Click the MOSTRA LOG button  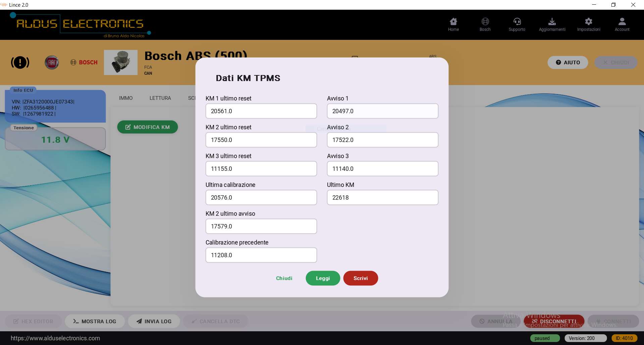[x=95, y=321]
